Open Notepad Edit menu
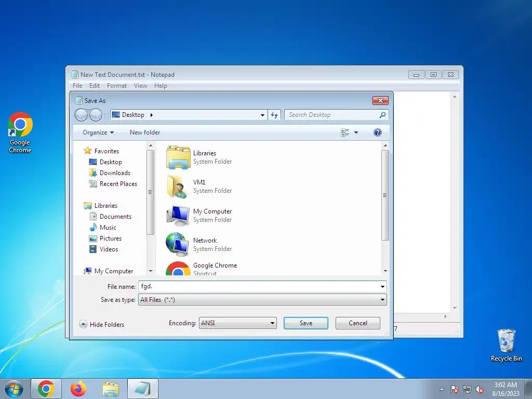 point(95,86)
